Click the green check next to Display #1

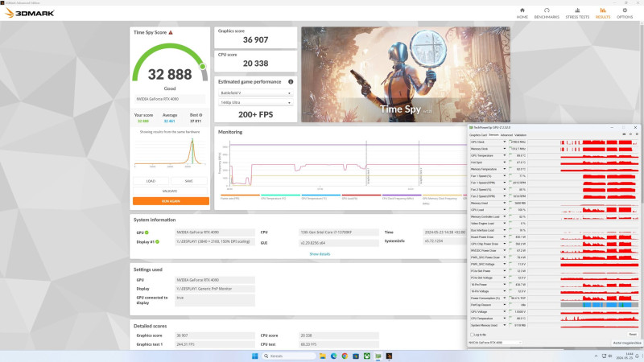click(157, 242)
